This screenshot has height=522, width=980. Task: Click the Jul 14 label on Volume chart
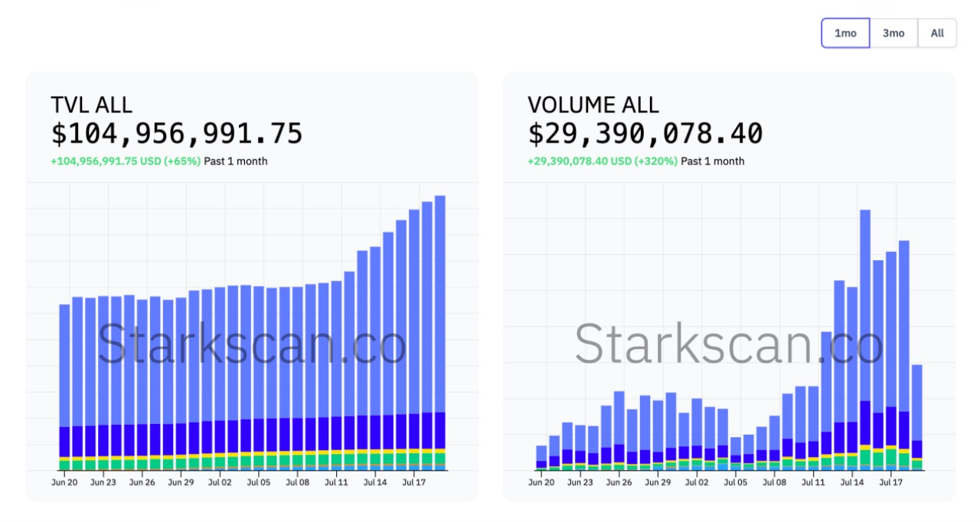pos(852,483)
